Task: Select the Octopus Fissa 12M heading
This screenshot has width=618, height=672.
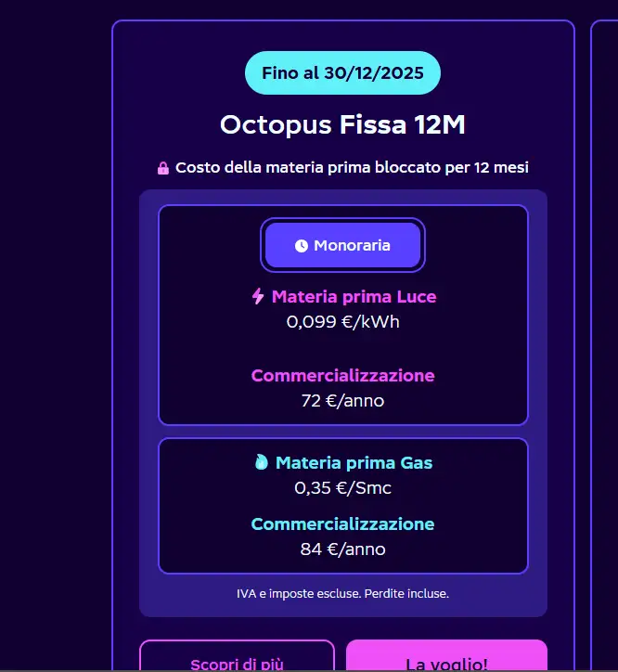Action: (x=342, y=124)
